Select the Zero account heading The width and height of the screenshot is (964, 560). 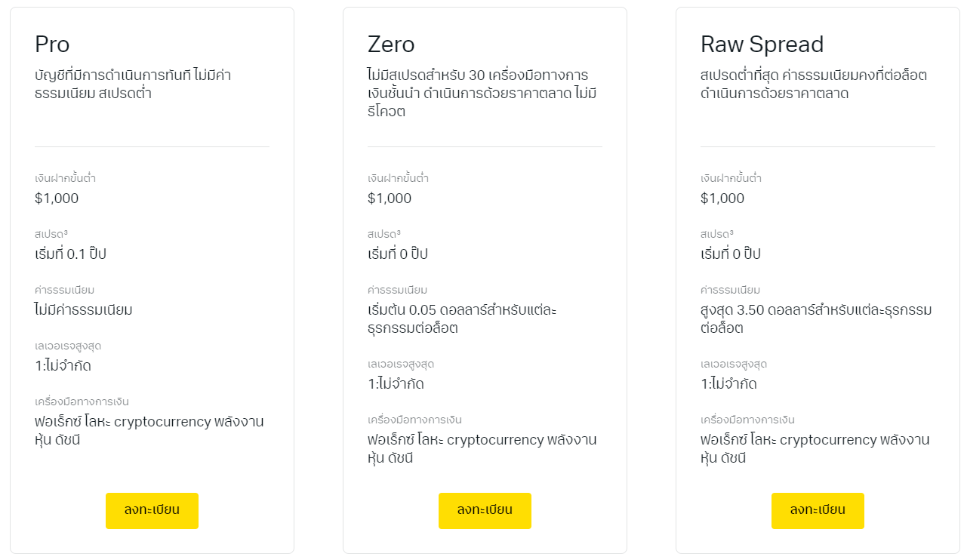391,45
